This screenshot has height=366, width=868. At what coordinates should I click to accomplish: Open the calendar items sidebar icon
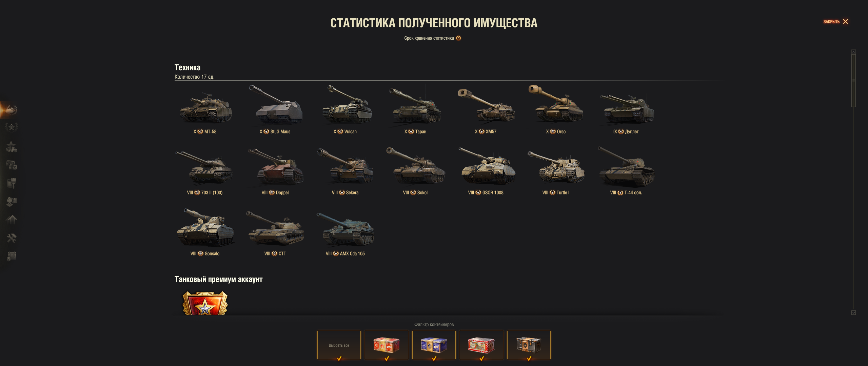(x=12, y=257)
